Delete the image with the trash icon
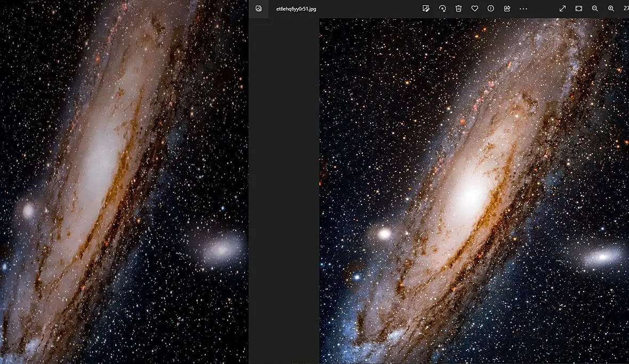 pos(458,9)
